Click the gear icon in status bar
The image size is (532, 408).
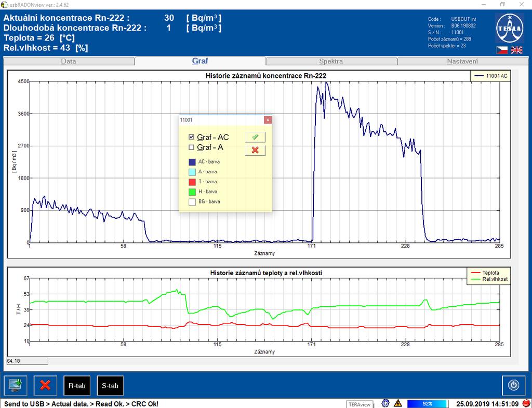[x=385, y=403]
